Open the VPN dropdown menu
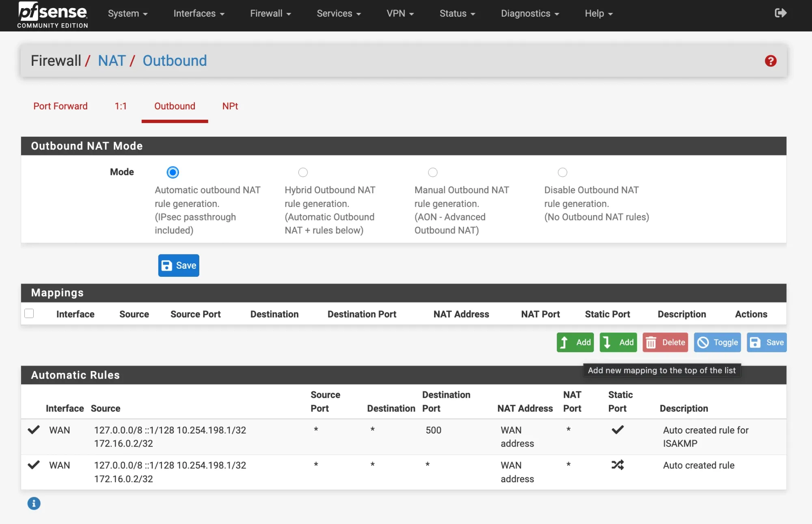812x524 pixels. pos(400,13)
